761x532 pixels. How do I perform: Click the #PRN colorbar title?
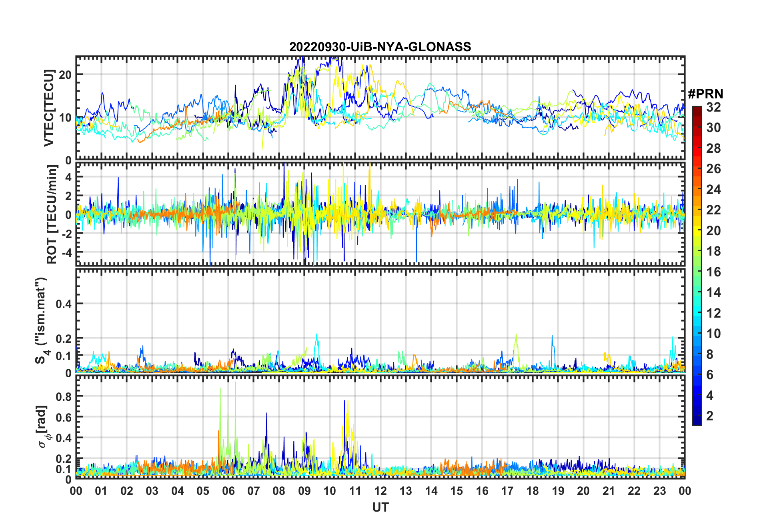(x=705, y=94)
